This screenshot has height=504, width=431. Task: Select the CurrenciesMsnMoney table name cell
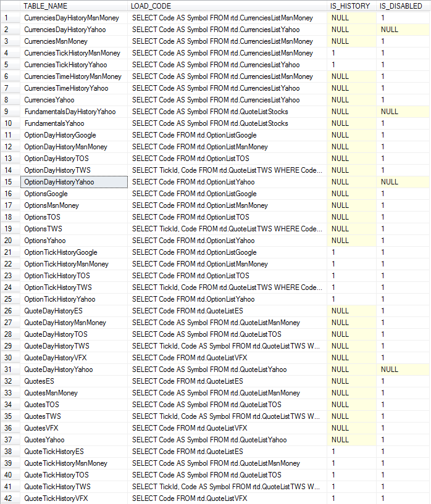tap(74, 41)
